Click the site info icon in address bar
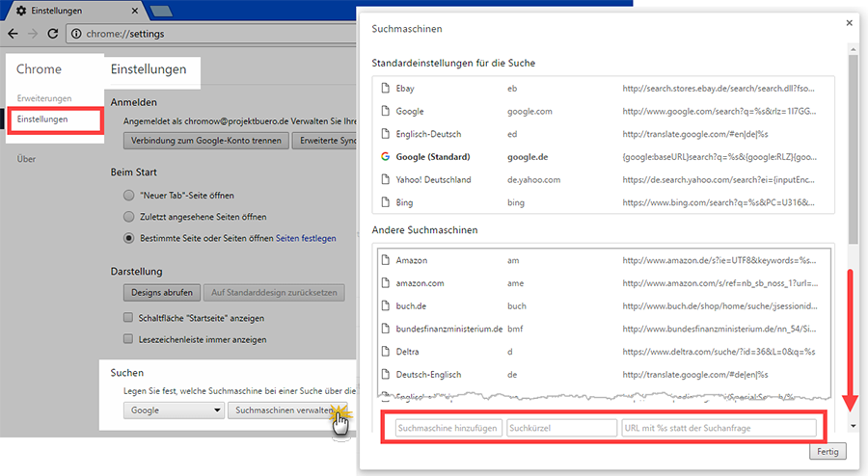Viewport: 868px width, 476px height. pos(76,34)
